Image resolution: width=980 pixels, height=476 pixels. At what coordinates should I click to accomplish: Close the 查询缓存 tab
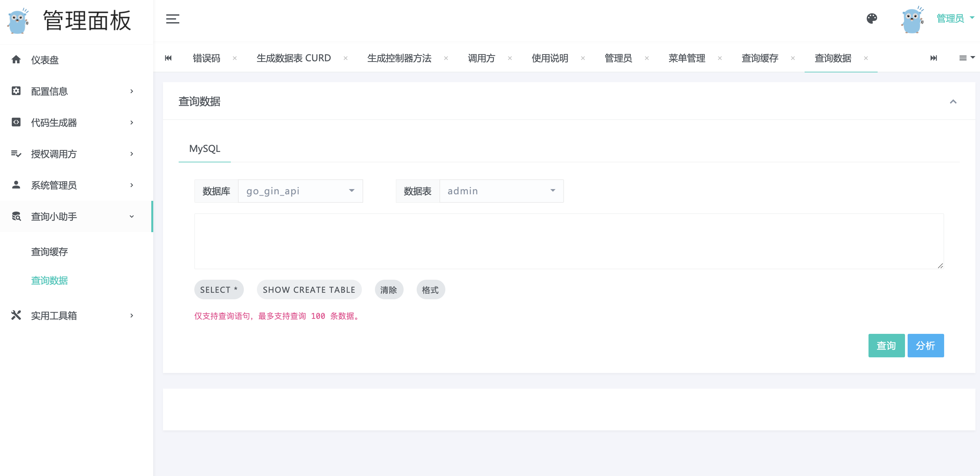coord(793,58)
